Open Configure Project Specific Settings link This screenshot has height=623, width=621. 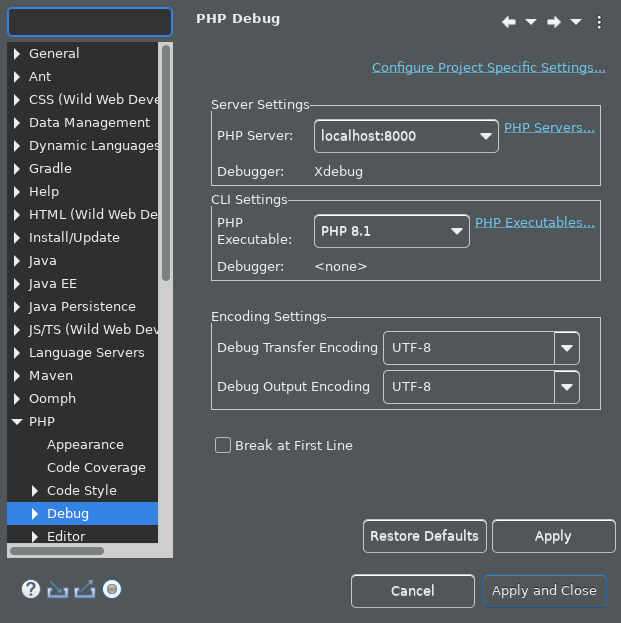(x=489, y=68)
